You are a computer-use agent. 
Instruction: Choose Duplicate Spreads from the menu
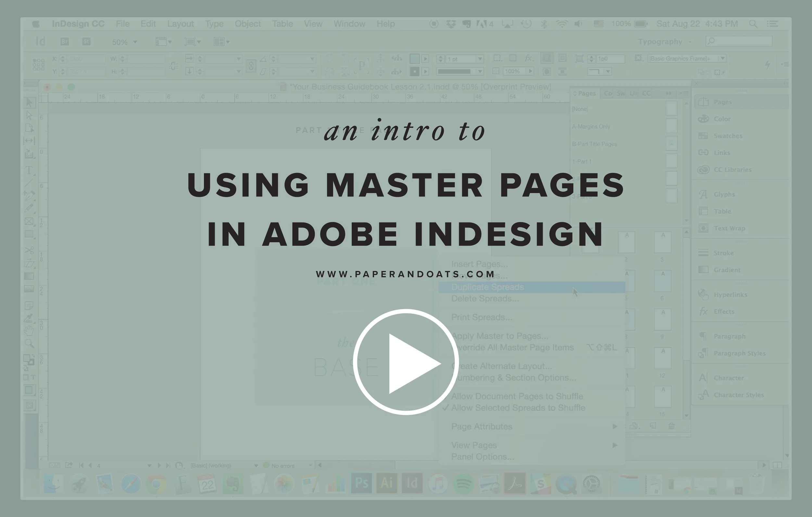pos(532,287)
